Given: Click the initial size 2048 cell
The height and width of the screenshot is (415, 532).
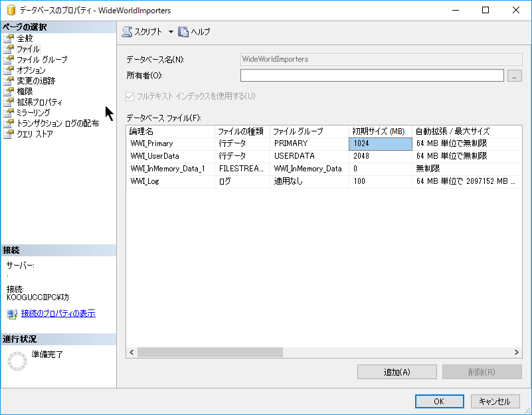Looking at the screenshot, I should tap(381, 156).
